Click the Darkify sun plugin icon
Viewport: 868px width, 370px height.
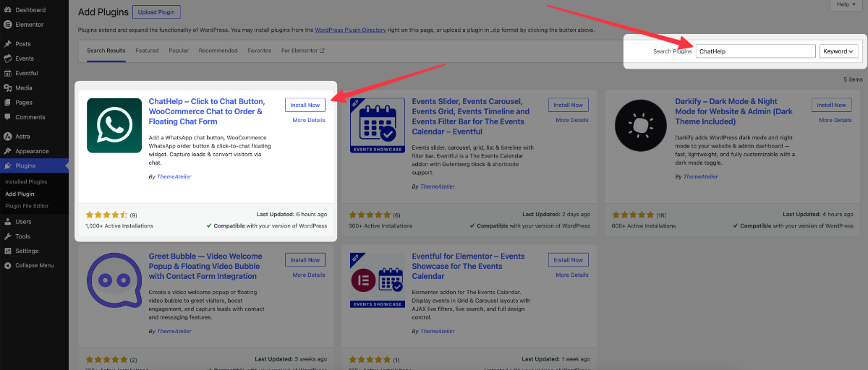pos(641,125)
